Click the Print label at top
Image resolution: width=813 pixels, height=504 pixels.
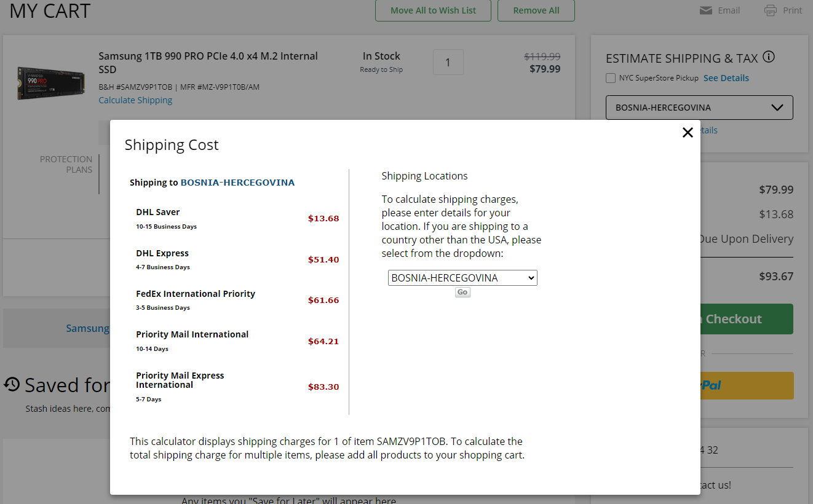[792, 10]
